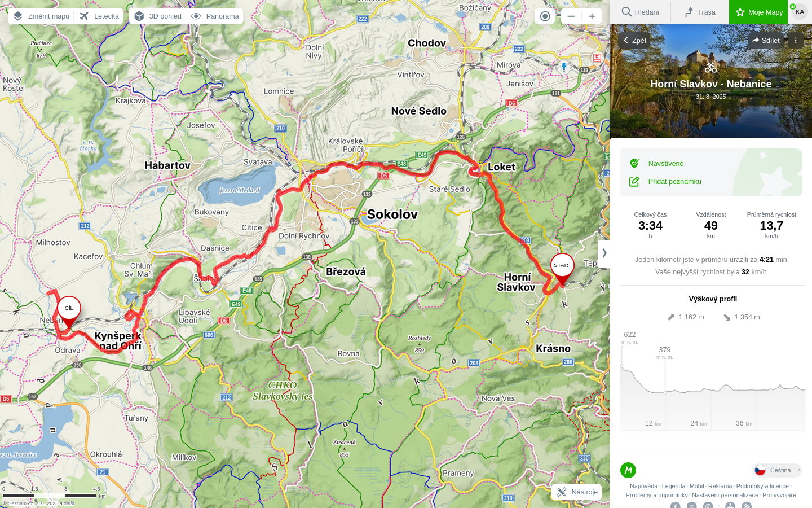The width and height of the screenshot is (812, 508).
Task: Click the Mapy.cz green logo
Action: (x=628, y=470)
